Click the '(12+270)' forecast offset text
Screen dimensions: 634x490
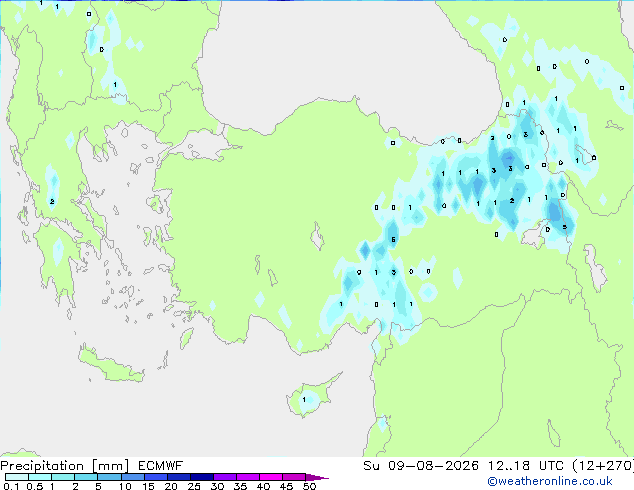(603, 466)
